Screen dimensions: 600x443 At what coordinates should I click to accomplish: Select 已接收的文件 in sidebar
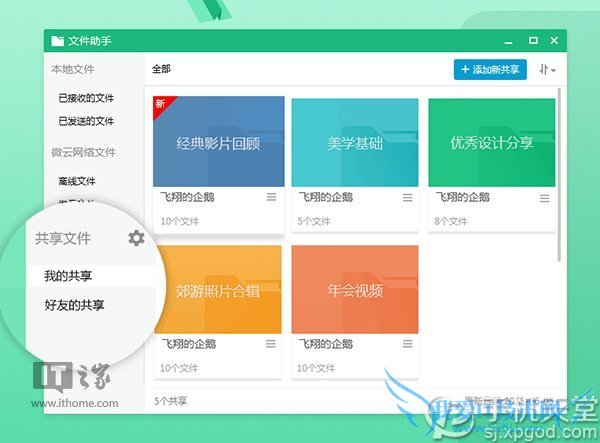86,98
